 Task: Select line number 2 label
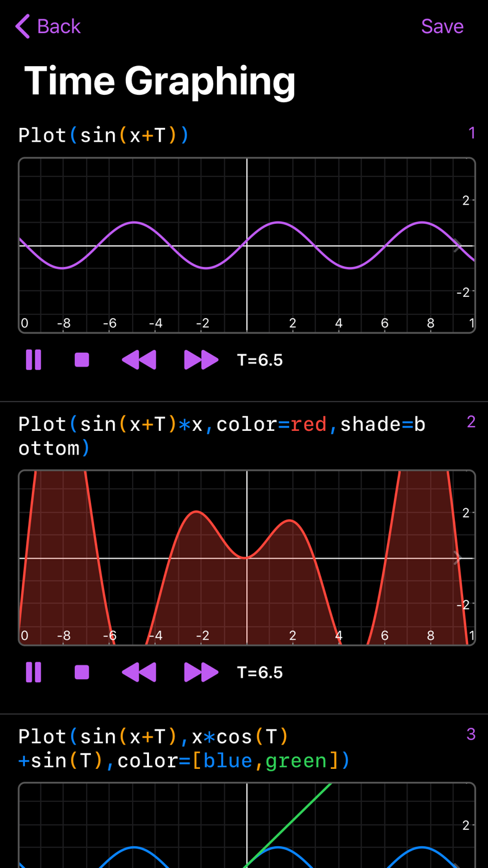click(x=471, y=422)
